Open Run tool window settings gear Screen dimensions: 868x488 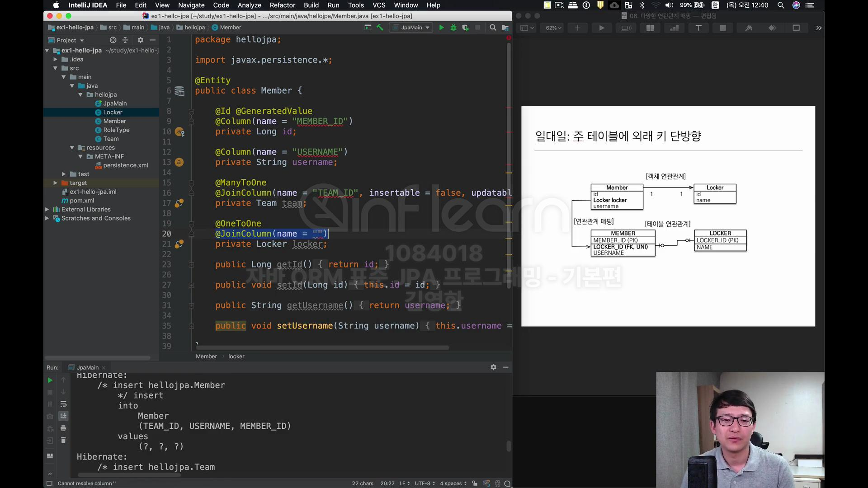493,367
